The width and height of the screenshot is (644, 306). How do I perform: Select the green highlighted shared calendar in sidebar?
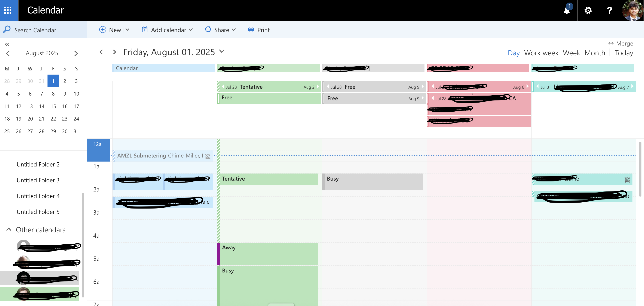40,294
